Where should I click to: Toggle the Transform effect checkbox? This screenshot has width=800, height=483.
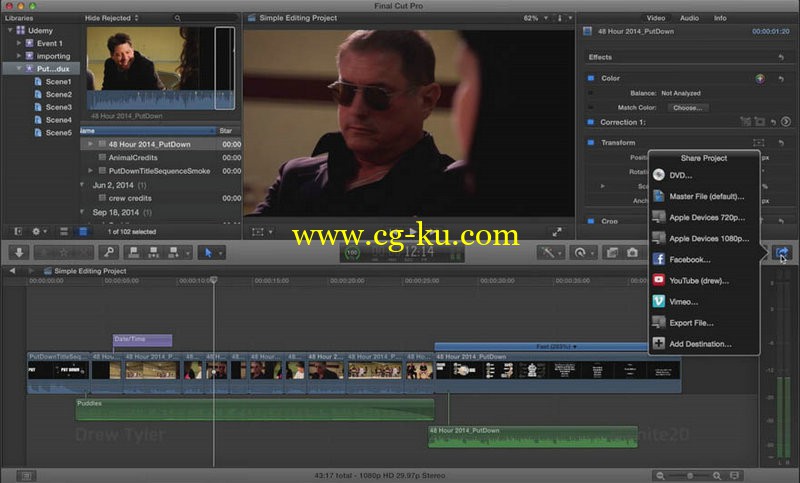click(591, 142)
